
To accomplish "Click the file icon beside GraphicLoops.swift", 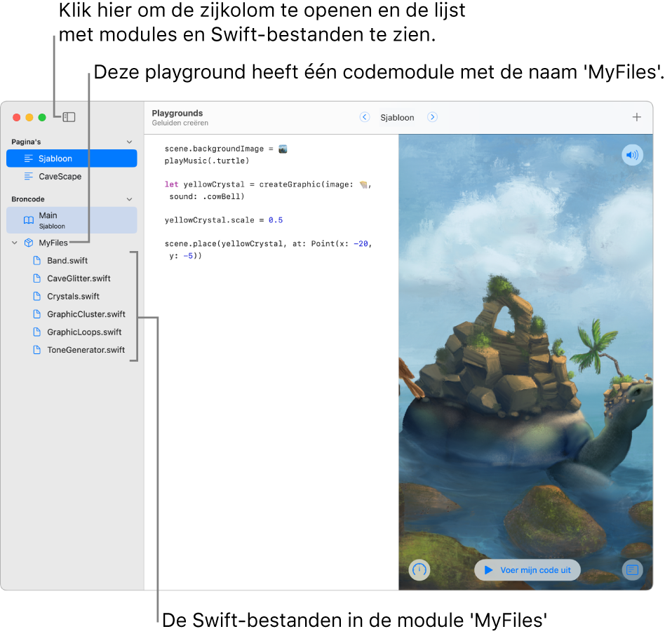I will (37, 332).
